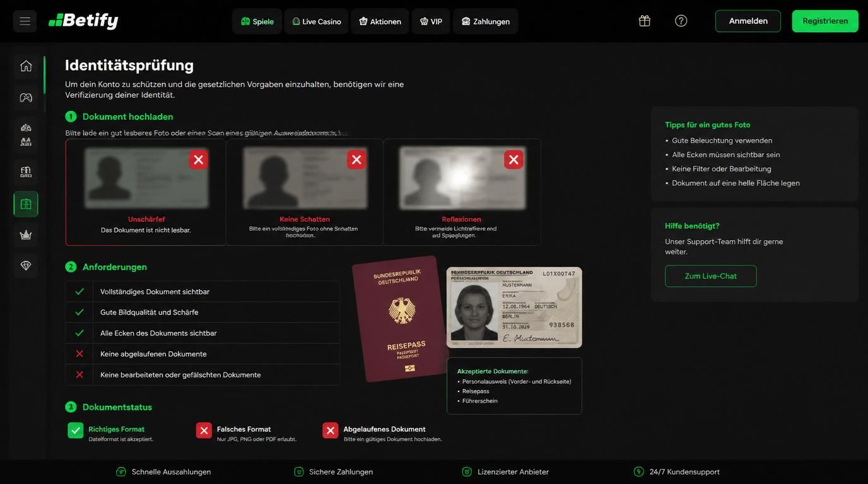
Task: Click the checkmark for Alle Ecken des Dokuments
Action: (x=79, y=333)
